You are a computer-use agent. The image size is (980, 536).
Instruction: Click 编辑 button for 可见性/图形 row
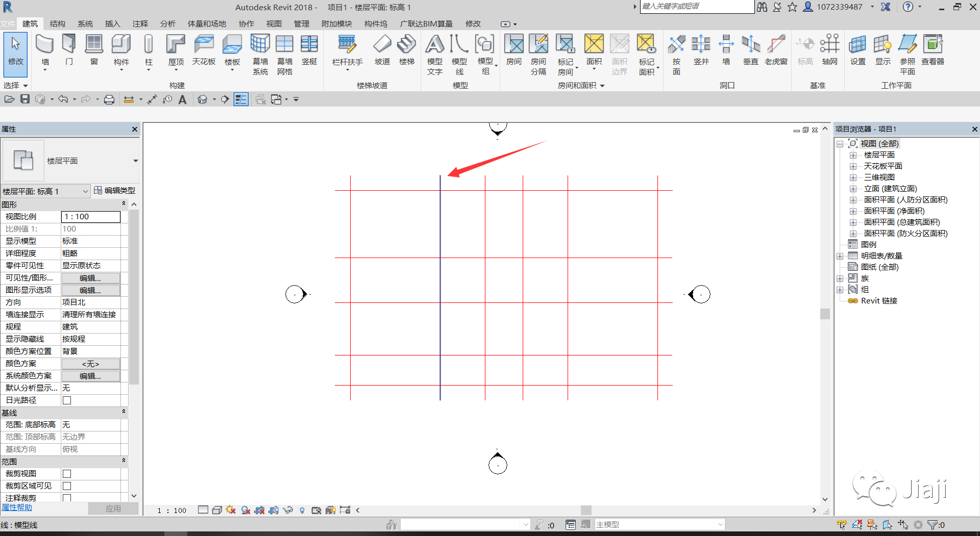tap(91, 278)
